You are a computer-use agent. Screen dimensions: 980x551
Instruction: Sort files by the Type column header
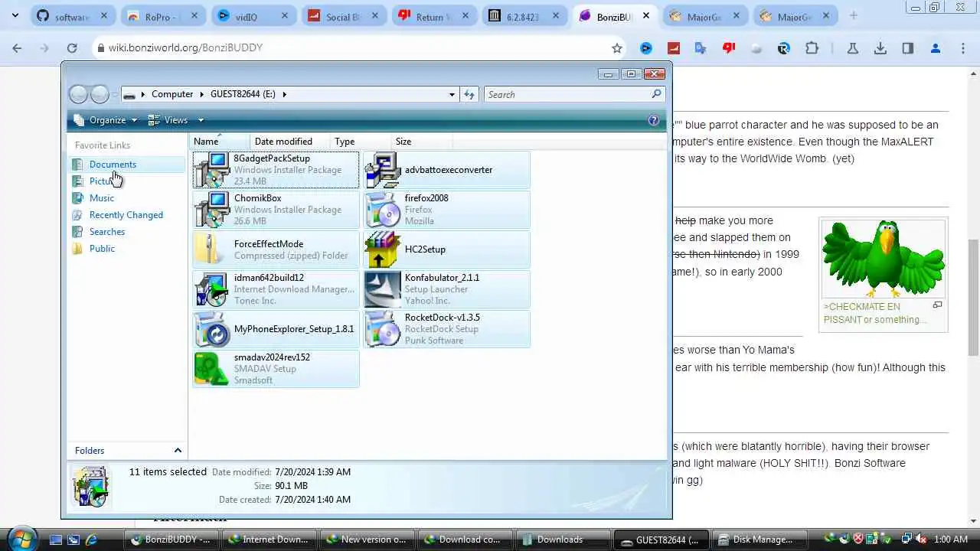(361, 142)
